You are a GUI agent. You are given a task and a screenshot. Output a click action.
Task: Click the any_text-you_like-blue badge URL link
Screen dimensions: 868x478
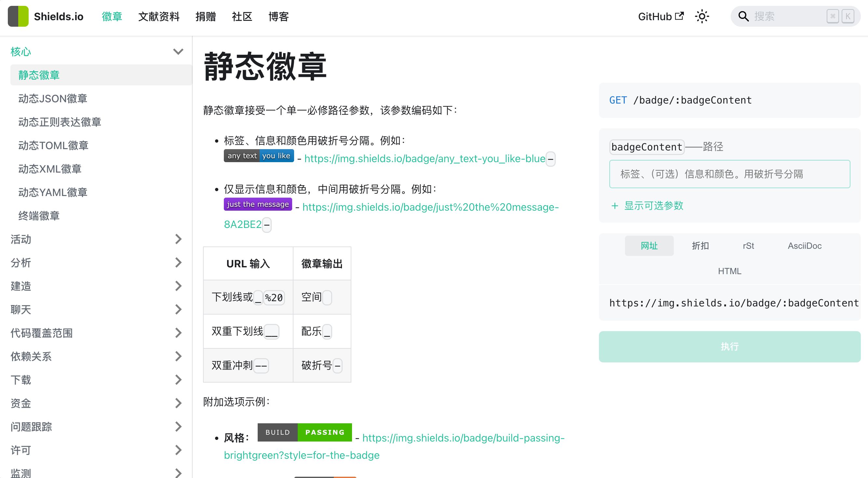[x=425, y=159]
